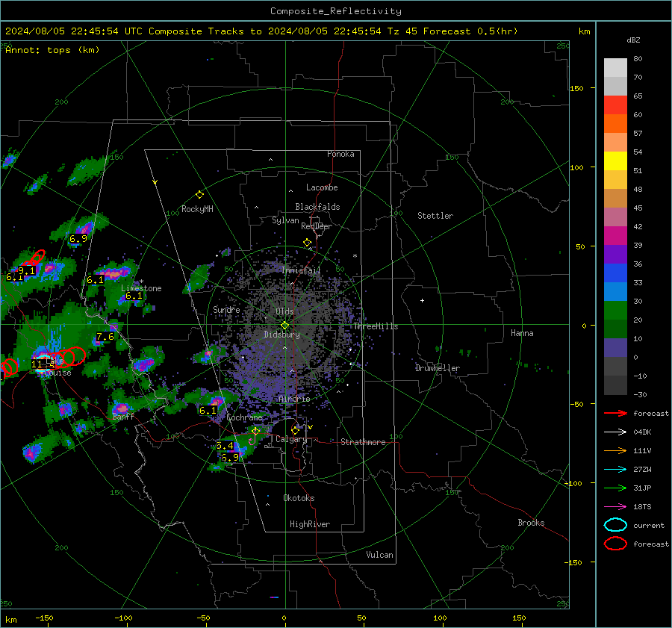Select the cyan 27ZW arrow in legend
672x628 pixels.
(615, 470)
